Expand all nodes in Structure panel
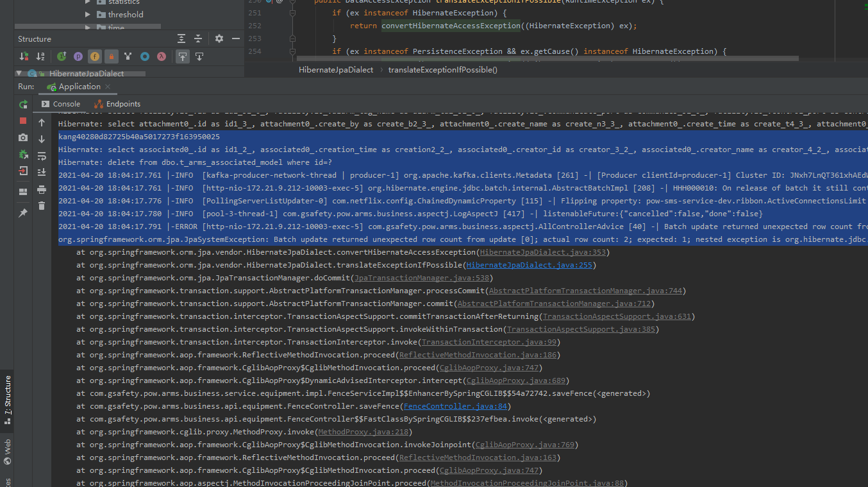 click(181, 39)
